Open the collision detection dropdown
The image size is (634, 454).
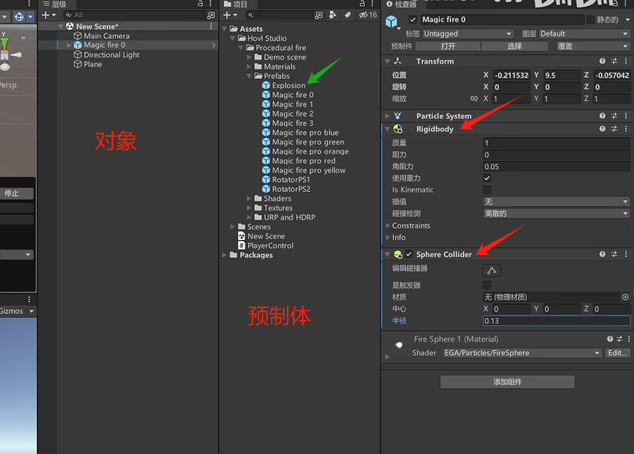[x=556, y=213]
